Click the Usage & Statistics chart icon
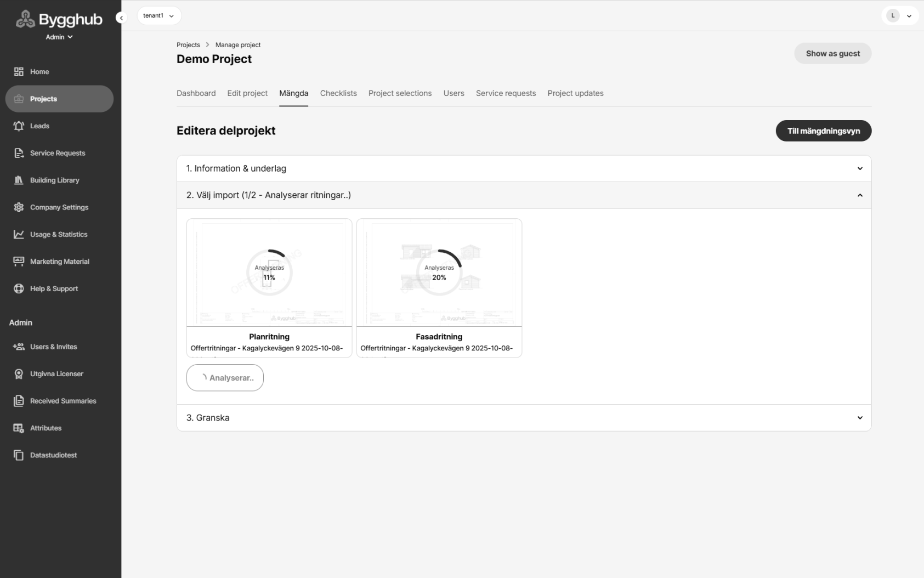Screen dimensions: 924x578 (x=19, y=235)
